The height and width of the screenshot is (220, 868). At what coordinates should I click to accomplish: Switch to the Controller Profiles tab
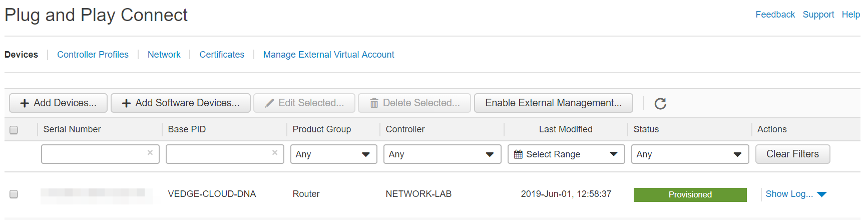click(x=93, y=55)
